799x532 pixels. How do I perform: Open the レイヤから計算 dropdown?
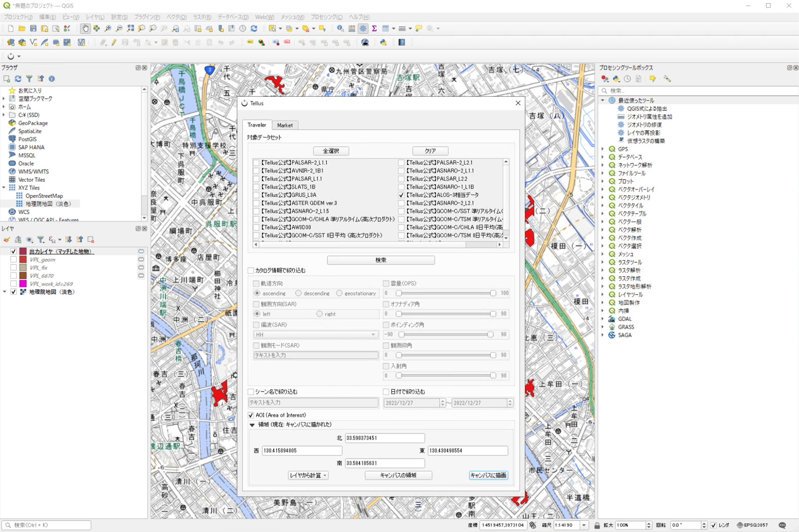click(x=308, y=476)
